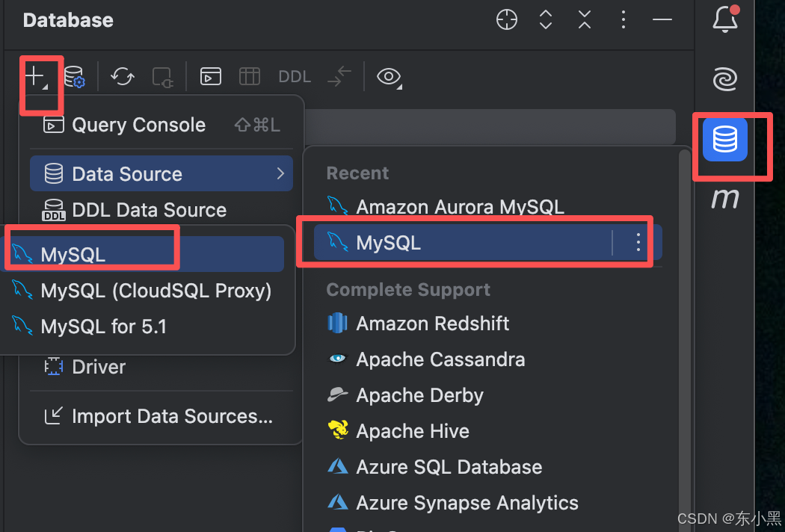The height and width of the screenshot is (532, 785).
Task: Click the DDL toolbar button
Action: (x=295, y=76)
